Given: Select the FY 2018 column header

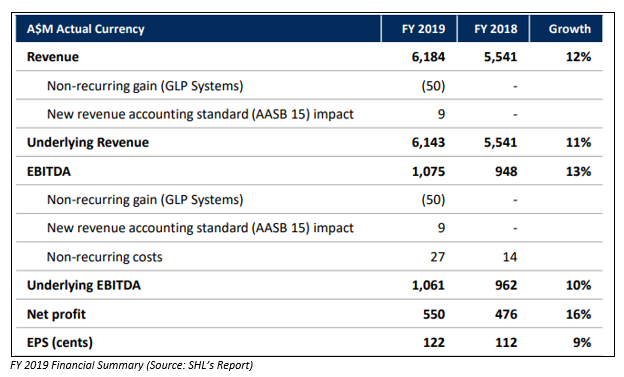Looking at the screenshot, I should pos(495,29).
